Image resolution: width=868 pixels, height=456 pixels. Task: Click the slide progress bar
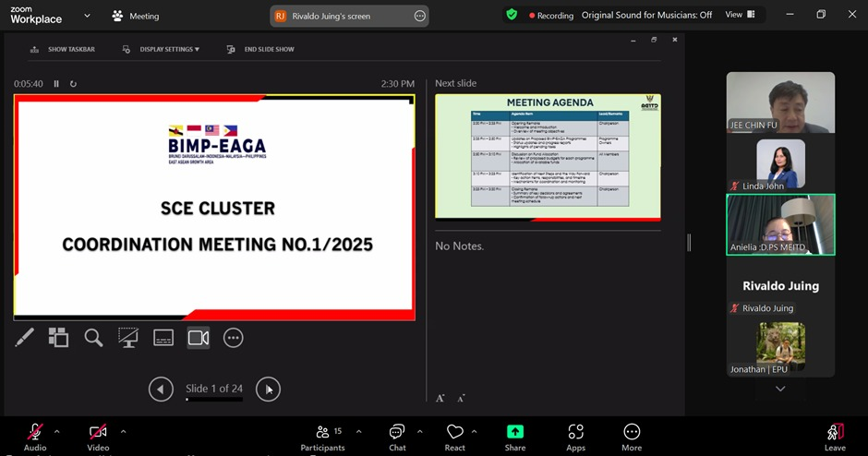[214, 399]
